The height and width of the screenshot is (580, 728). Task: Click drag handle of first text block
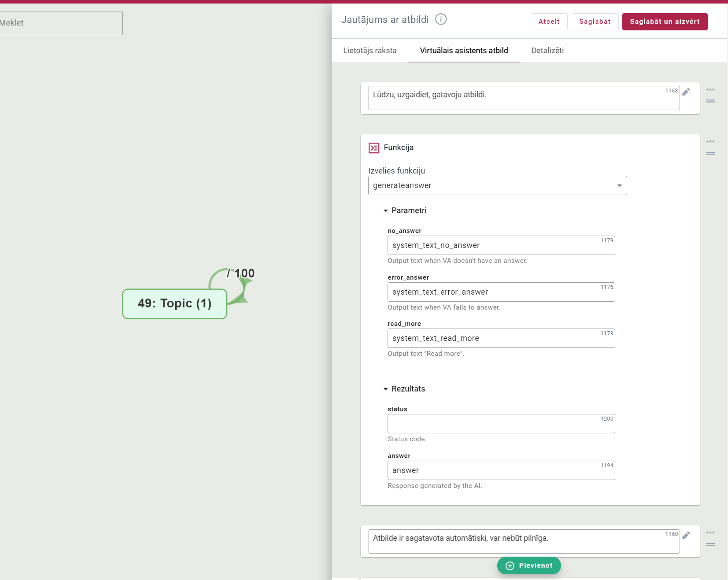[710, 101]
